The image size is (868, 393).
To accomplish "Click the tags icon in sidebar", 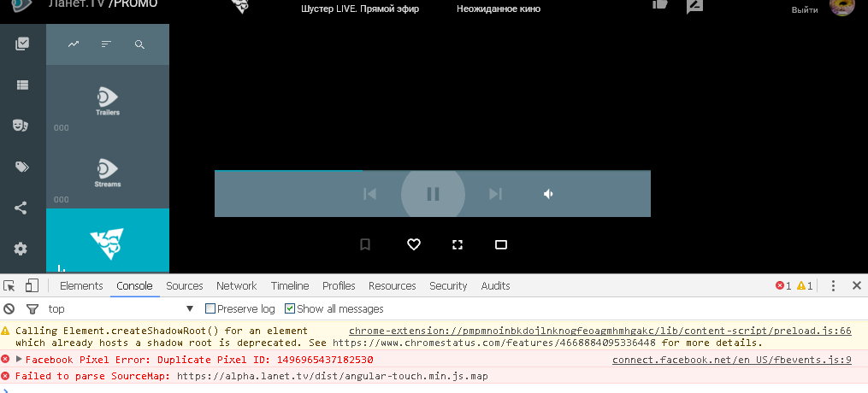I will [x=21, y=167].
